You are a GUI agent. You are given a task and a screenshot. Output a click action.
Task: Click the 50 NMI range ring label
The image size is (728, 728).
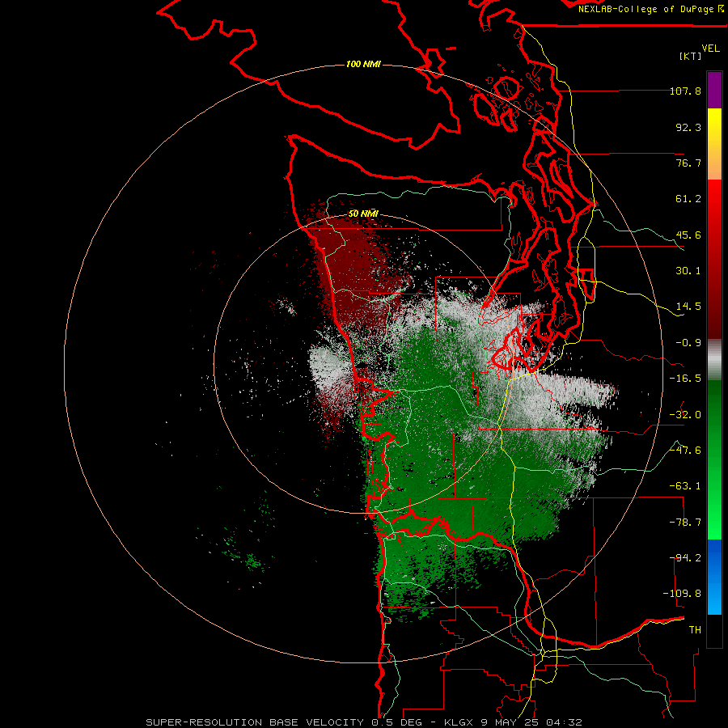(363, 214)
